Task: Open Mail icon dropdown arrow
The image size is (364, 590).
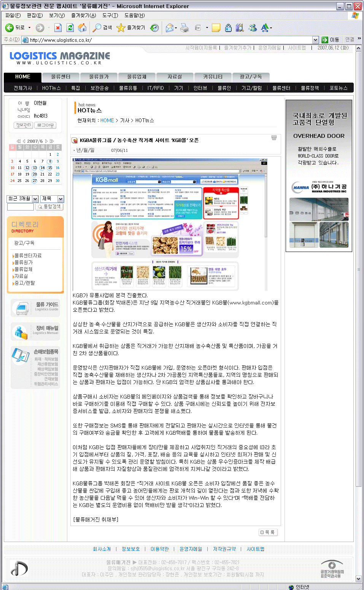Action: [x=176, y=28]
